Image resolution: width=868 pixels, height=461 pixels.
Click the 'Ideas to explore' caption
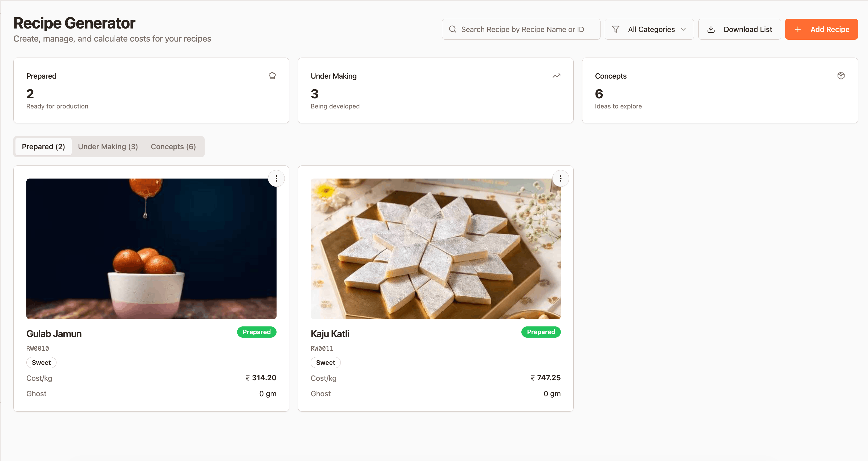618,106
